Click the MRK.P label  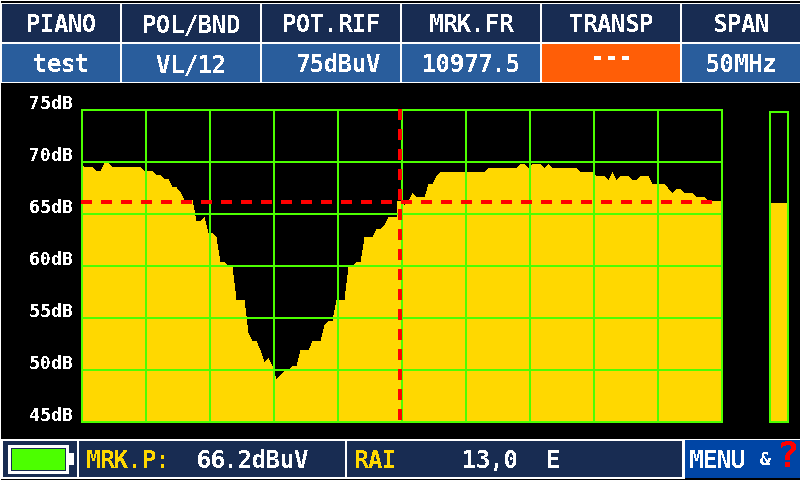pos(126,460)
